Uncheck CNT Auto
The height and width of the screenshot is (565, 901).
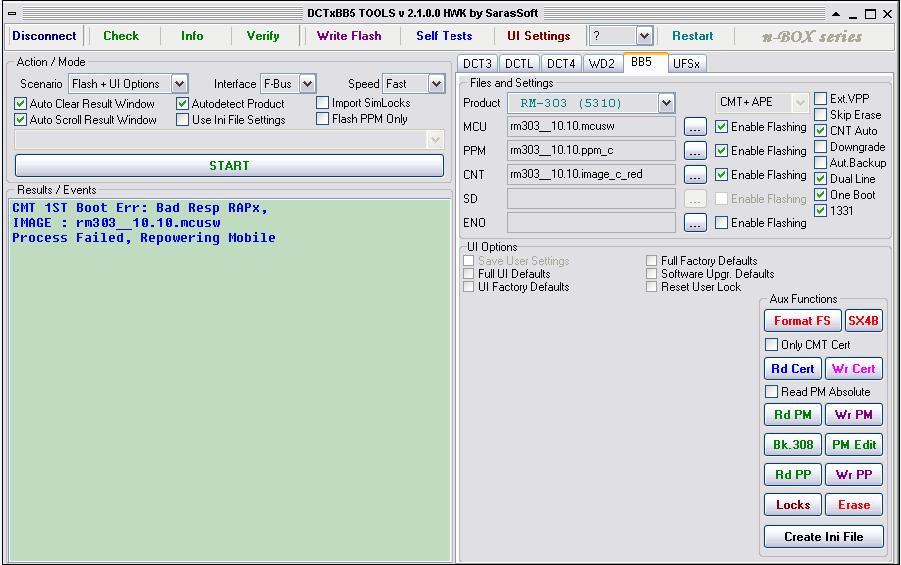tap(821, 130)
